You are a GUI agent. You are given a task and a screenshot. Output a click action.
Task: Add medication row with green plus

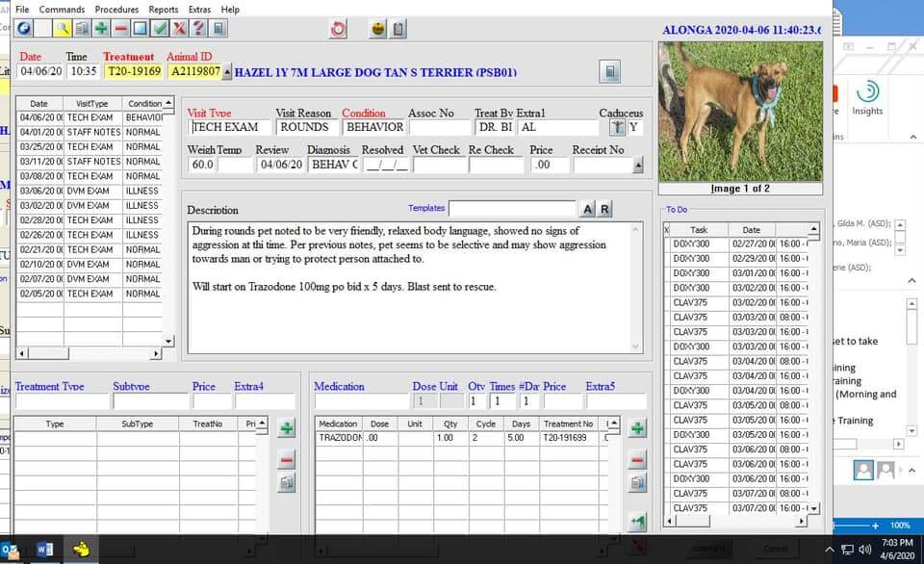tap(637, 429)
